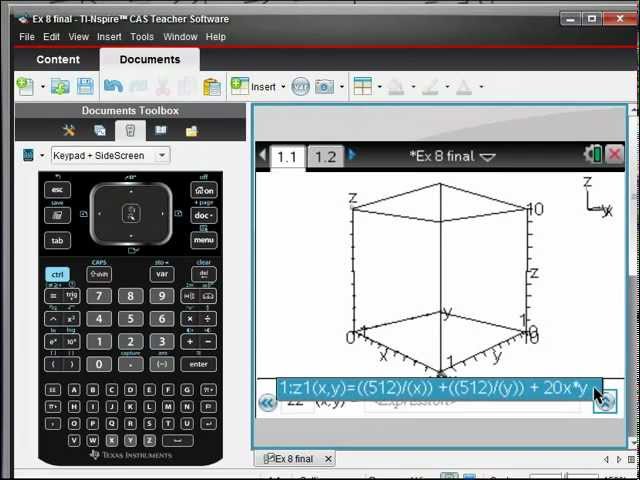Select the z1(x,y) function history entry

point(439,389)
